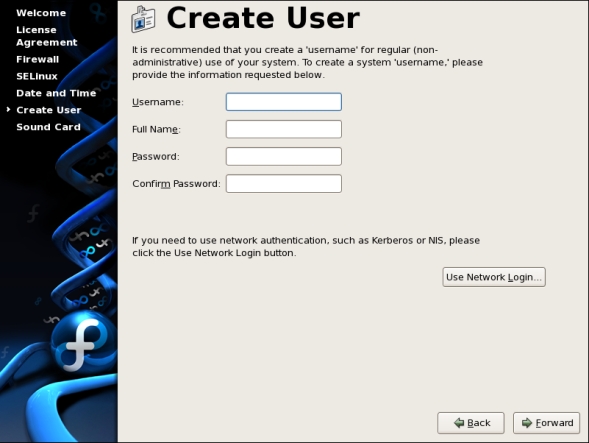Select Firewall step in sidebar
The width and height of the screenshot is (589, 443).
coord(38,59)
